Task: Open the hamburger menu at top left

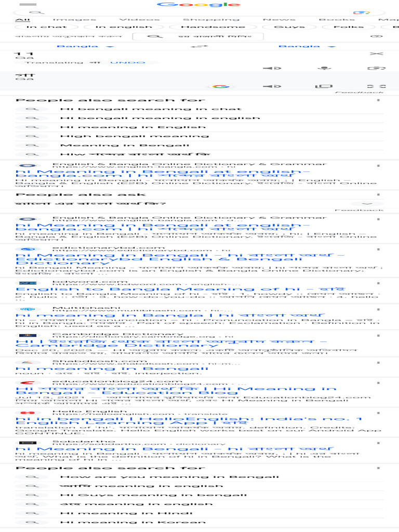Action: (x=28, y=4)
